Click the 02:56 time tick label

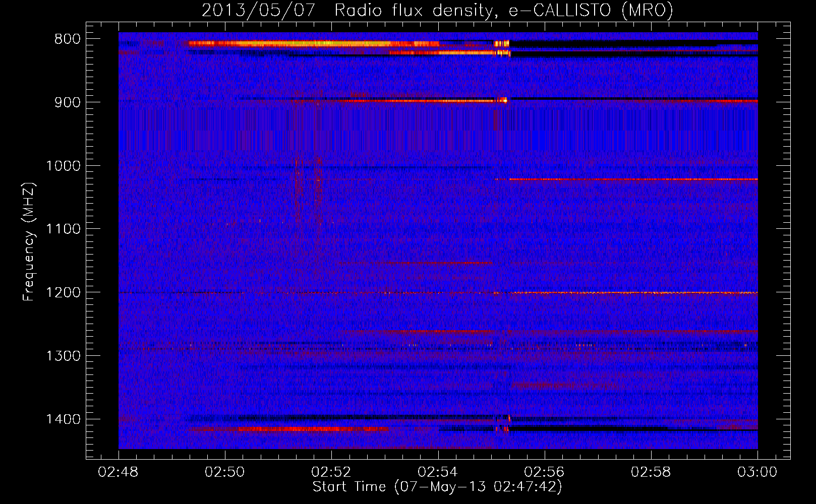coord(544,472)
